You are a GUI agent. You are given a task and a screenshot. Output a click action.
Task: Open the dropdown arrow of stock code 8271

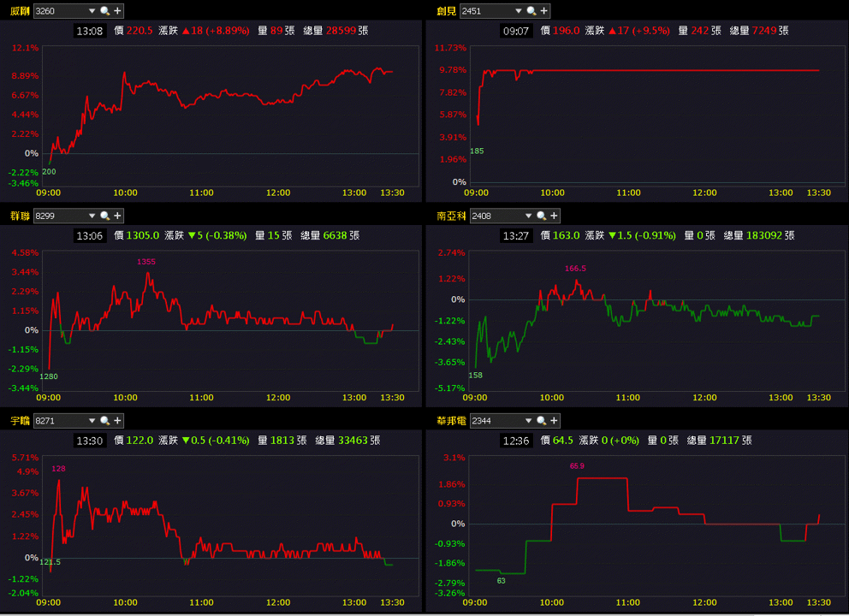92,421
